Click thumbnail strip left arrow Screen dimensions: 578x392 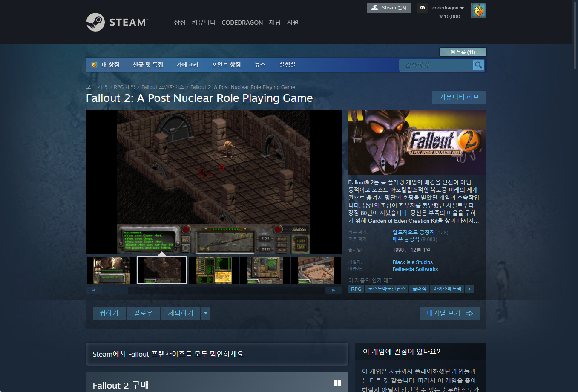(94, 290)
